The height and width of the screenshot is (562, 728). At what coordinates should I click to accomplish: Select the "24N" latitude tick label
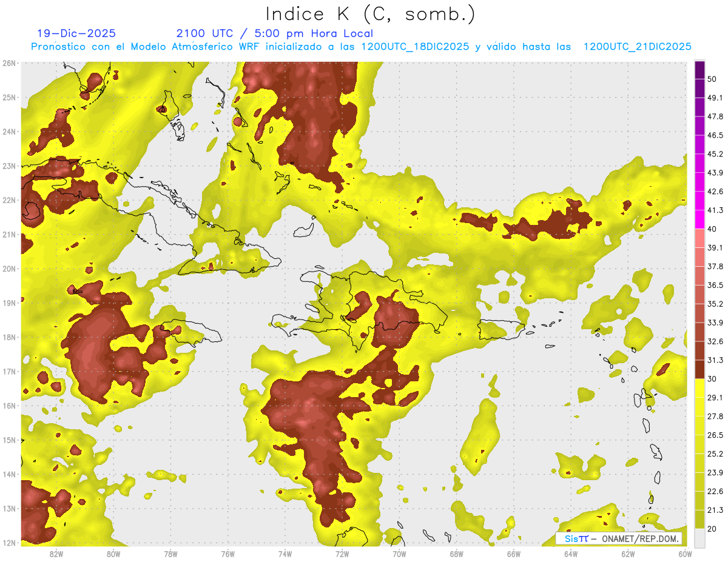click(8, 132)
